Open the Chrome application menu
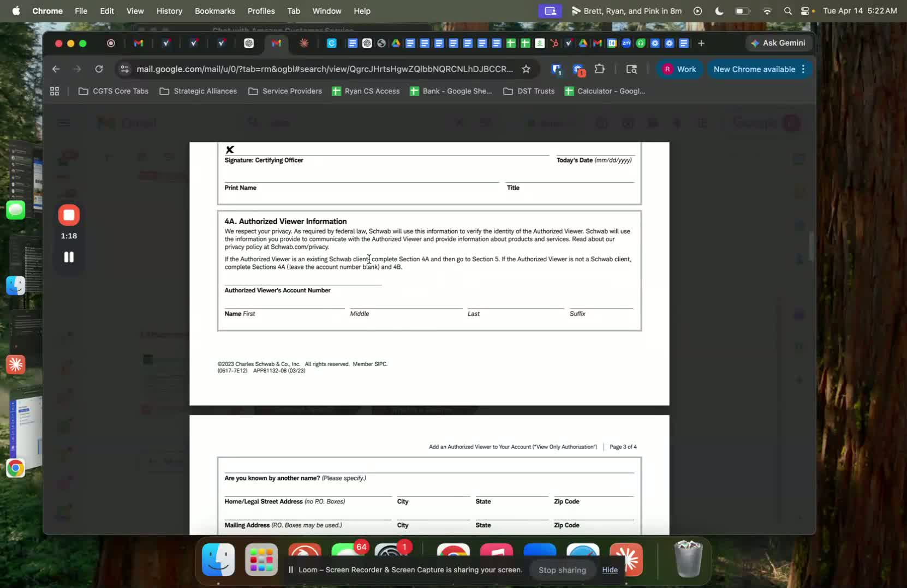 [47, 11]
